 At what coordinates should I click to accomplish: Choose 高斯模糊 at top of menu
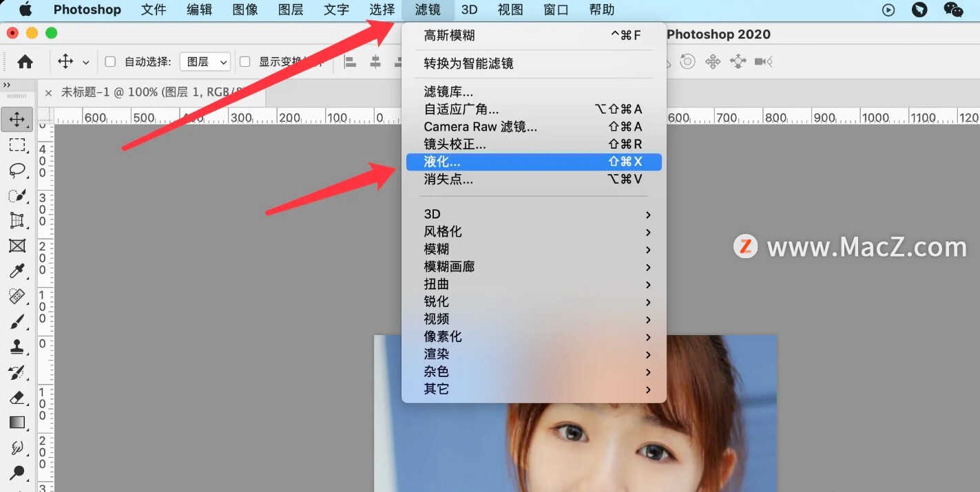[x=533, y=35]
